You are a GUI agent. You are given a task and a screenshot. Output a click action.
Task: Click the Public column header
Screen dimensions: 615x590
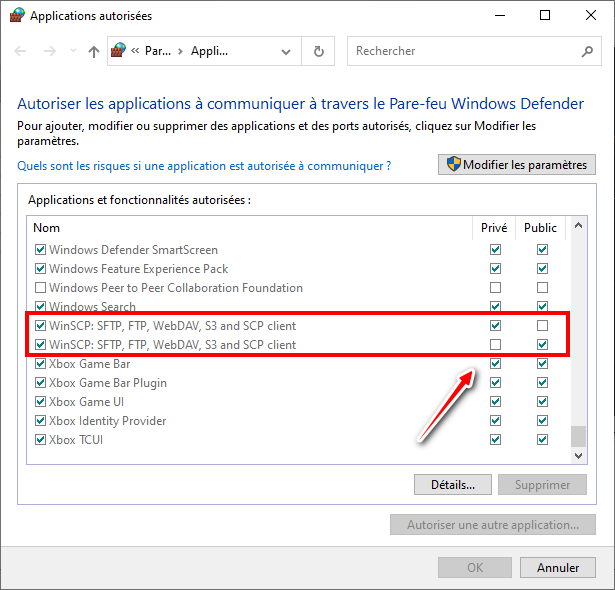[x=540, y=228]
